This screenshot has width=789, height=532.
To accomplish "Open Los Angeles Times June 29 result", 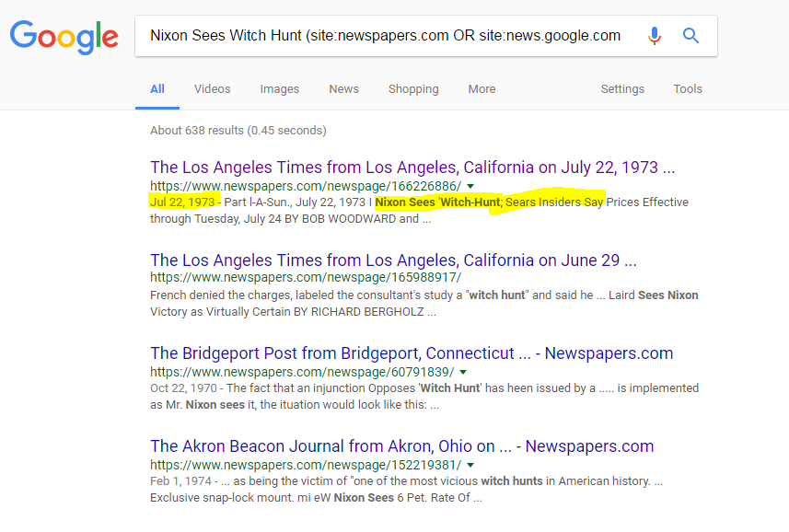I will (x=393, y=260).
